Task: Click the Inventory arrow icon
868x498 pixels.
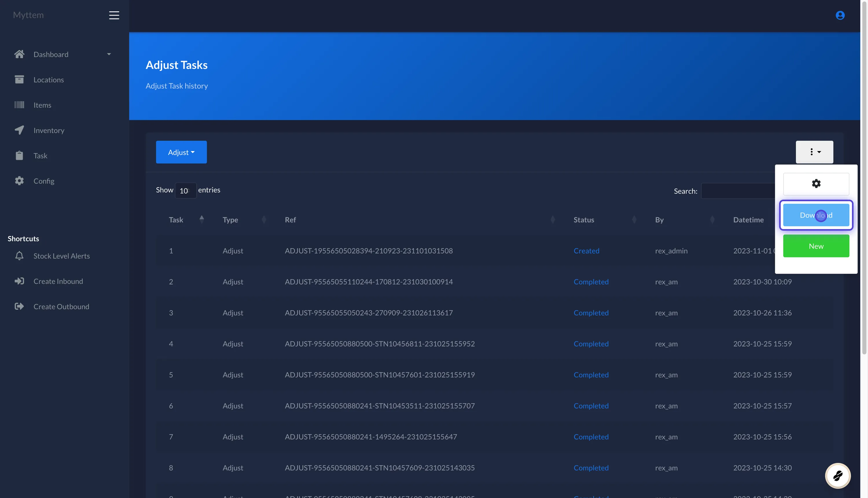Action: [19, 130]
